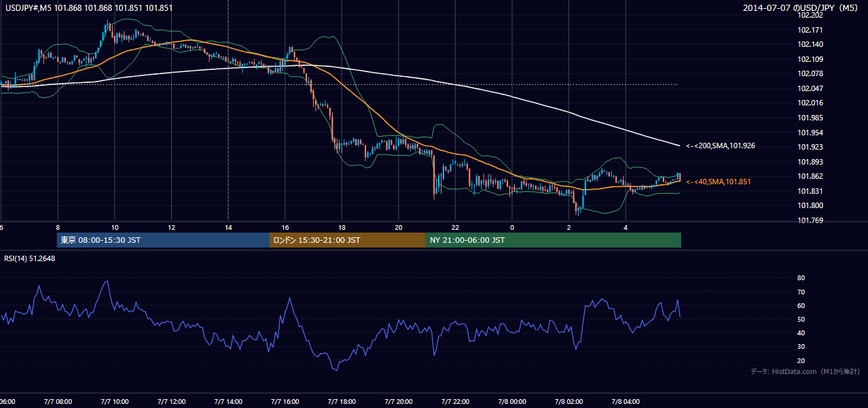Click the 7/8 00:00 date label
This screenshot has height=408, width=868.
(512, 401)
